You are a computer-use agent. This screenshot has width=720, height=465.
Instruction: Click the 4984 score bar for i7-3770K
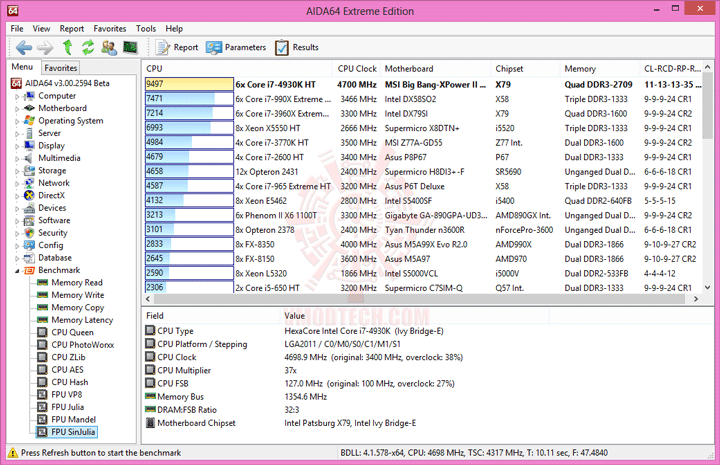[189, 142]
